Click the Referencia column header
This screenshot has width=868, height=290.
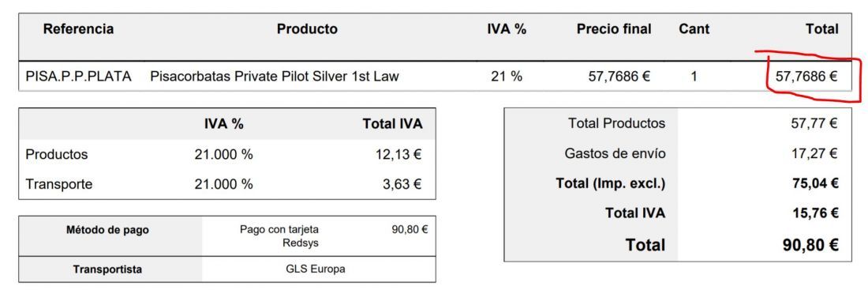tap(78, 29)
